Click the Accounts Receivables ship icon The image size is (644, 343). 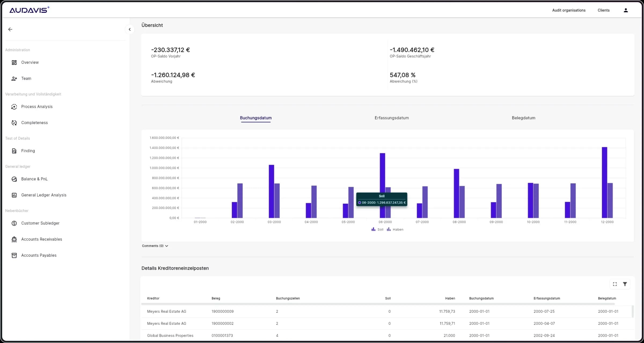pos(14,239)
